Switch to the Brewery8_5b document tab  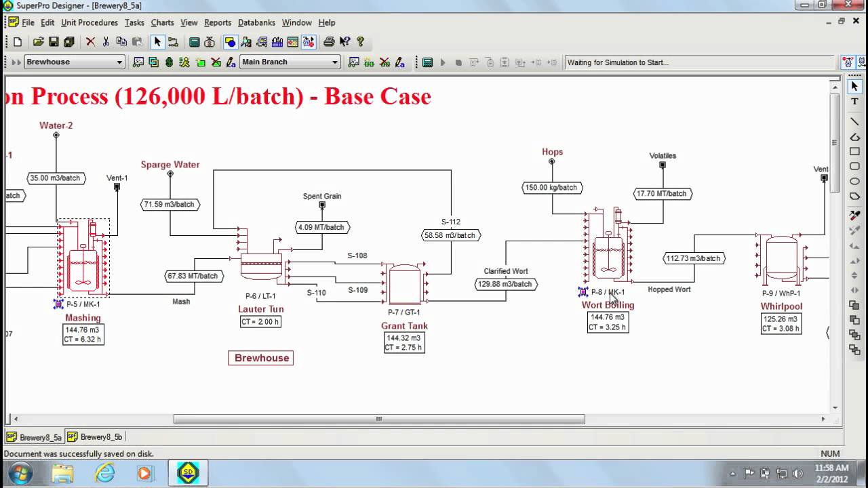click(95, 437)
